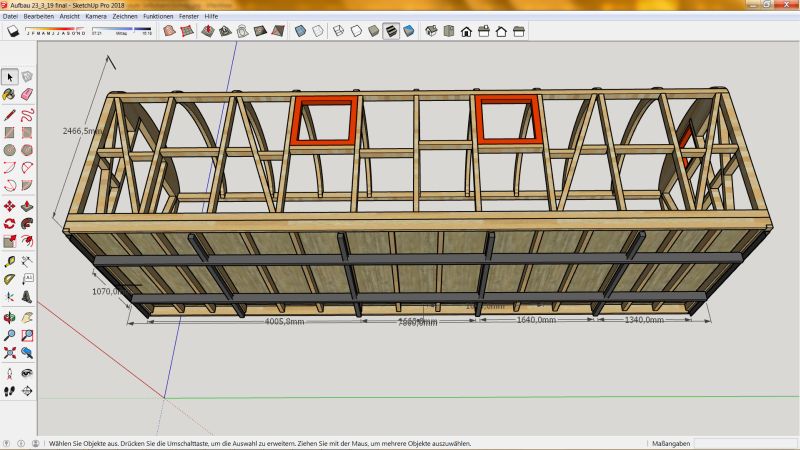Screen dimensions: 800x450
Task: Select the Line pencil tool
Action: 9,113
